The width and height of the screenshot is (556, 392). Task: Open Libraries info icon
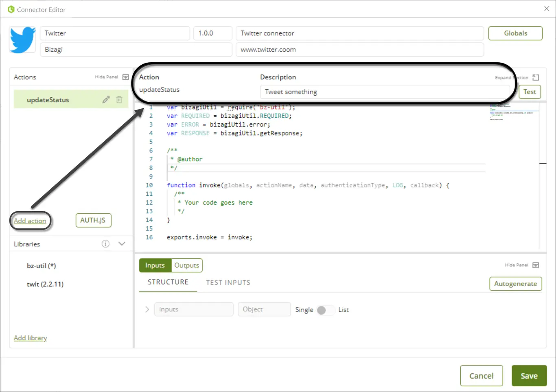105,244
